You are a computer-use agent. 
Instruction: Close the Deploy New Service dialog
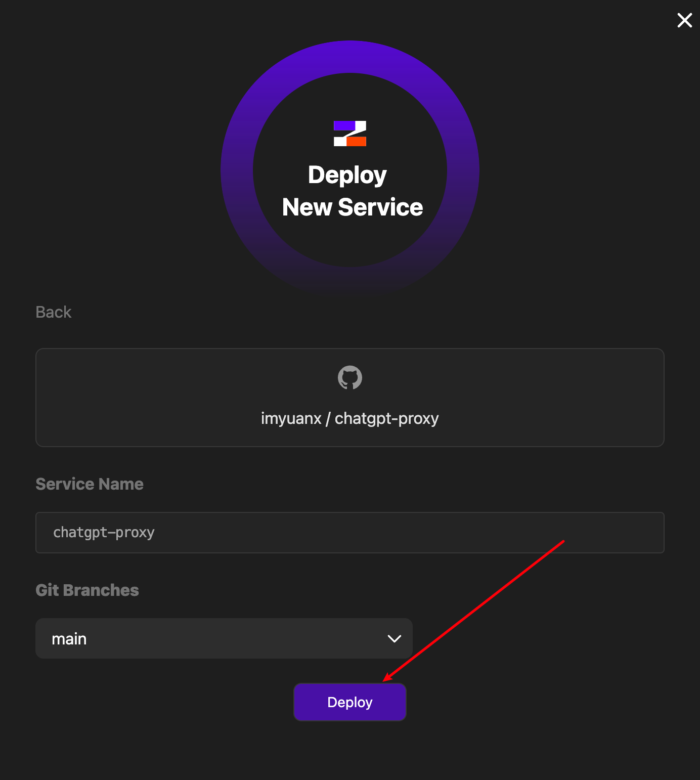pos(684,20)
